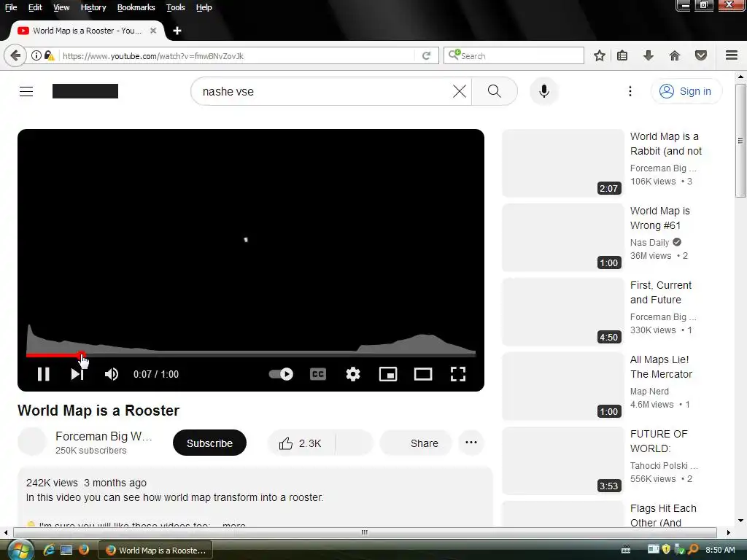Click the youtube.com URL address bar
The height and width of the screenshot is (560, 747).
point(236,55)
